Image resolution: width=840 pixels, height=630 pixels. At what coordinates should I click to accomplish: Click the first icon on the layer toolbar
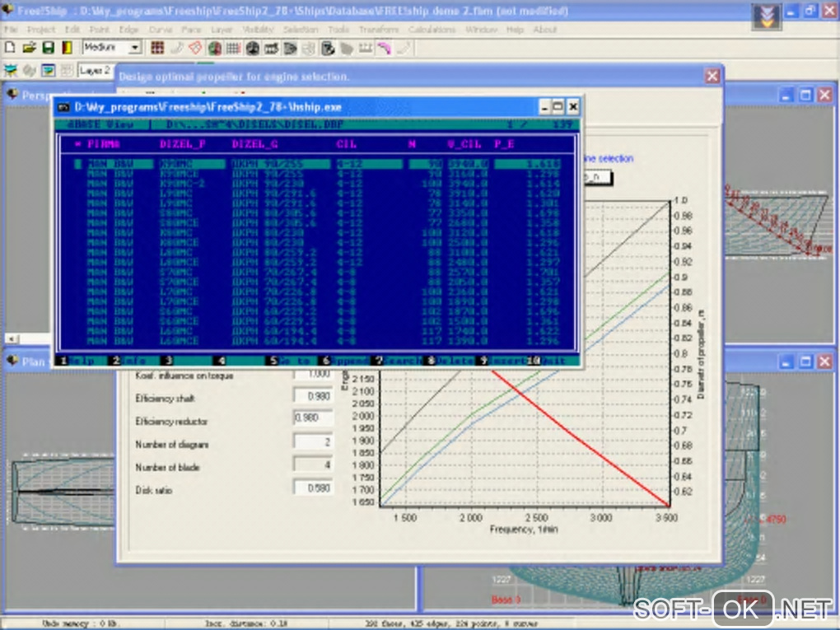(x=12, y=71)
